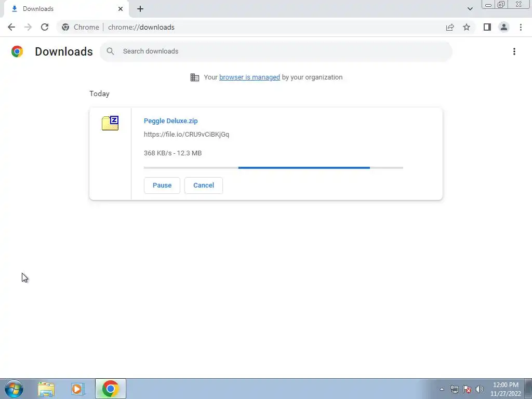Expand the tab search chevron
This screenshot has height=399, width=532.
click(470, 9)
